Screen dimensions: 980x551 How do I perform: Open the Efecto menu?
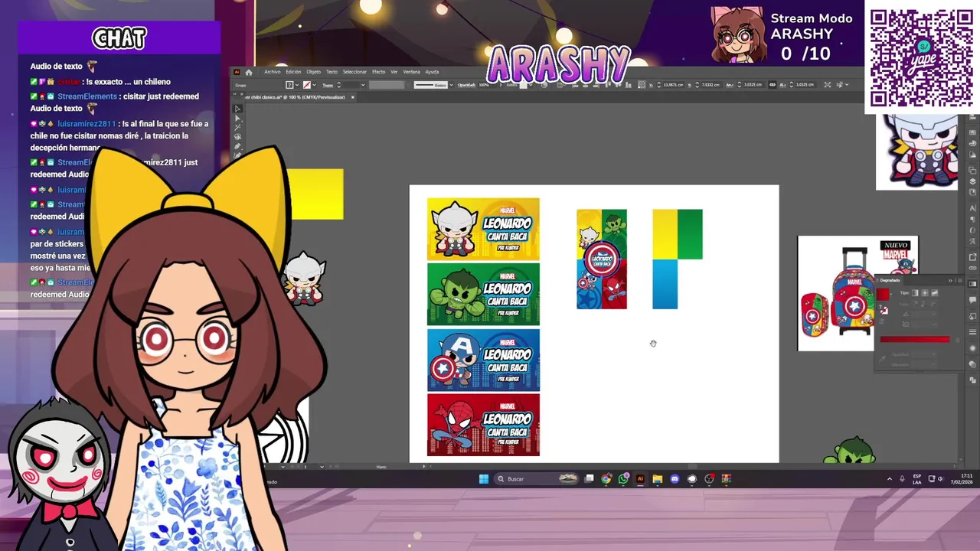coord(379,72)
